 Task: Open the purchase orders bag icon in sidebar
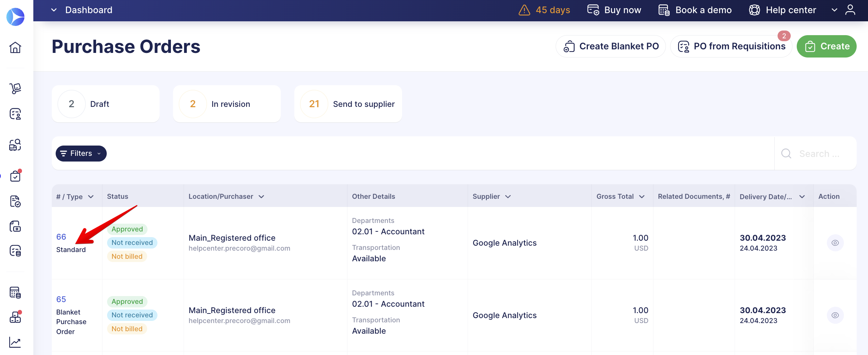[x=15, y=176]
